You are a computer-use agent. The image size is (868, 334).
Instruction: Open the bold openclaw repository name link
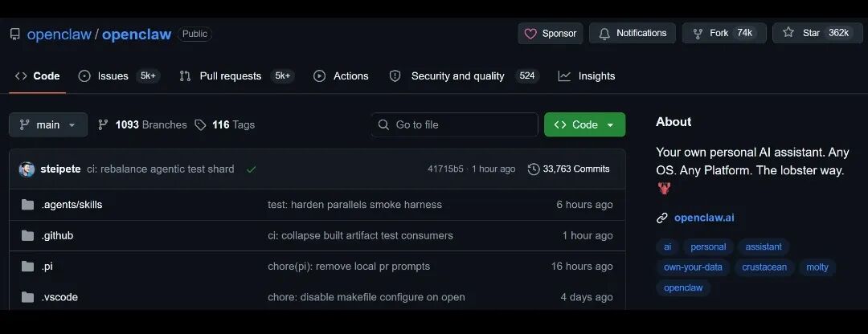click(x=137, y=35)
